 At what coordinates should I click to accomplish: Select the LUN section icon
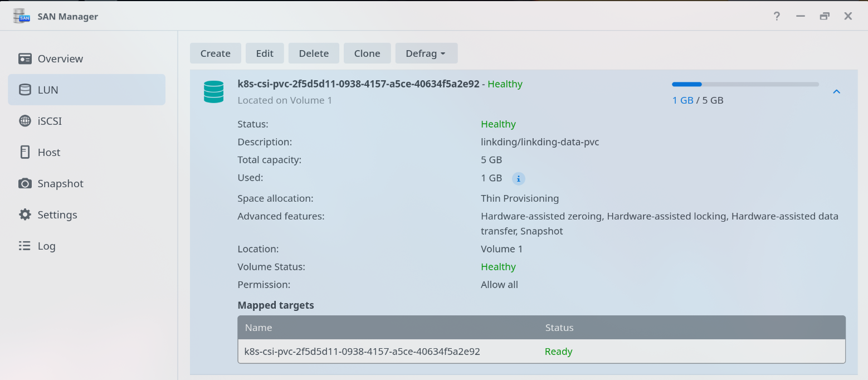tap(25, 90)
